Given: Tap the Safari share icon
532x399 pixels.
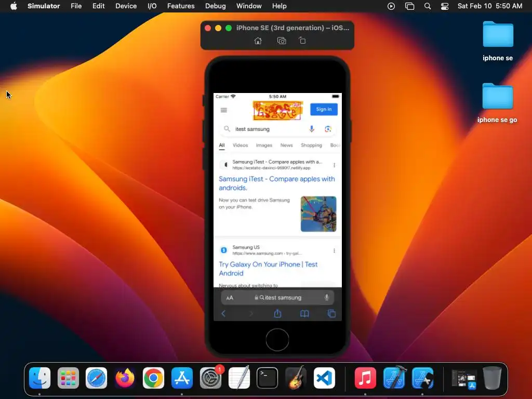Looking at the screenshot, I should click(x=277, y=313).
